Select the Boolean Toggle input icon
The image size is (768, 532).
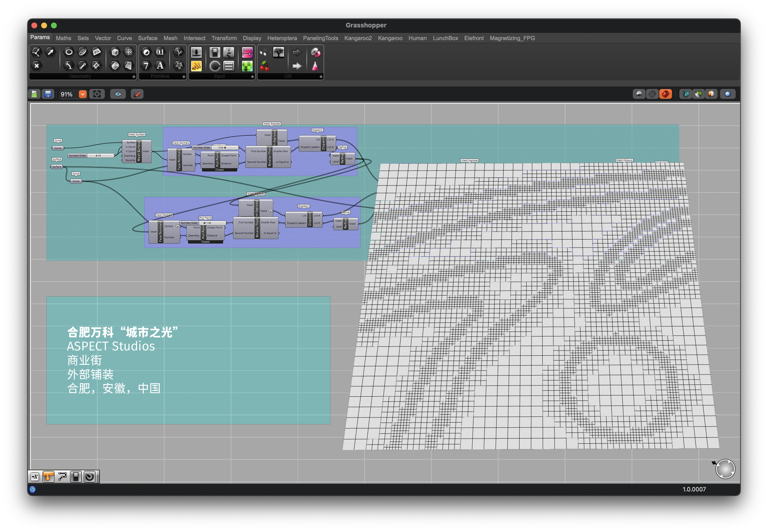tap(215, 52)
